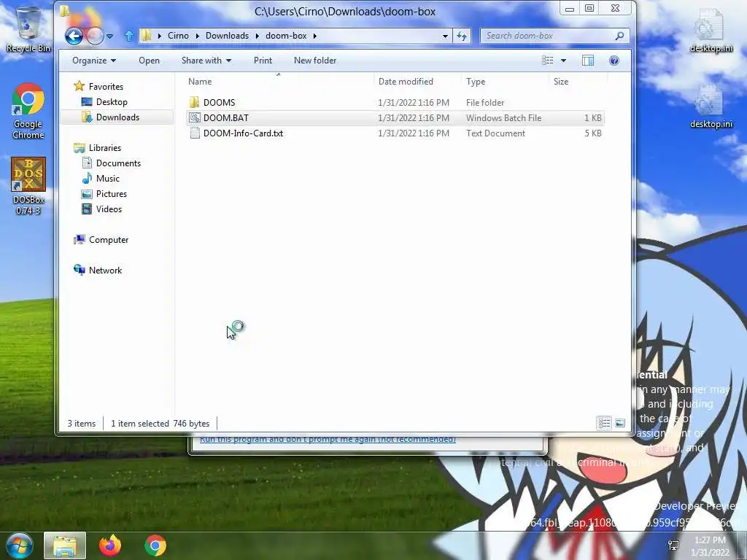Click the Windows Batch File type cell

pos(503,117)
